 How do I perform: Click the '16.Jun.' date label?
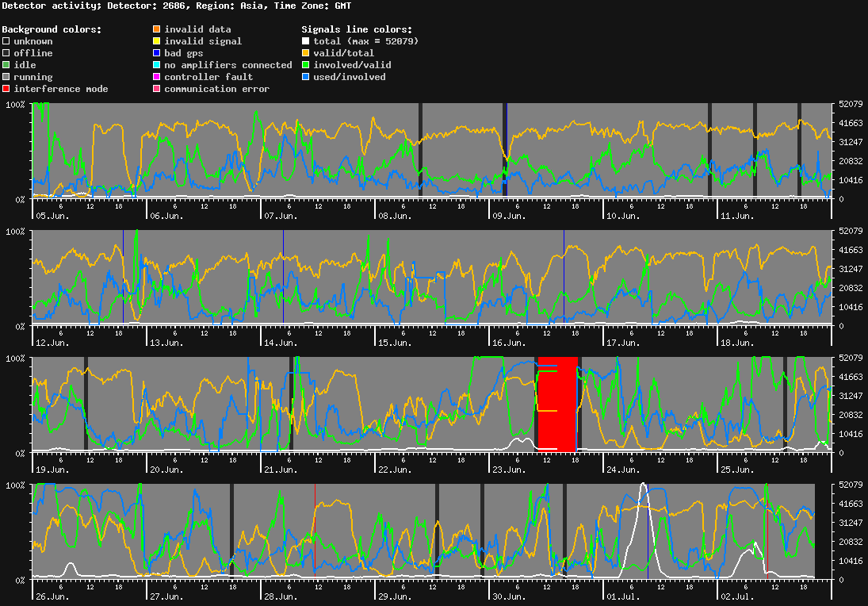509,343
